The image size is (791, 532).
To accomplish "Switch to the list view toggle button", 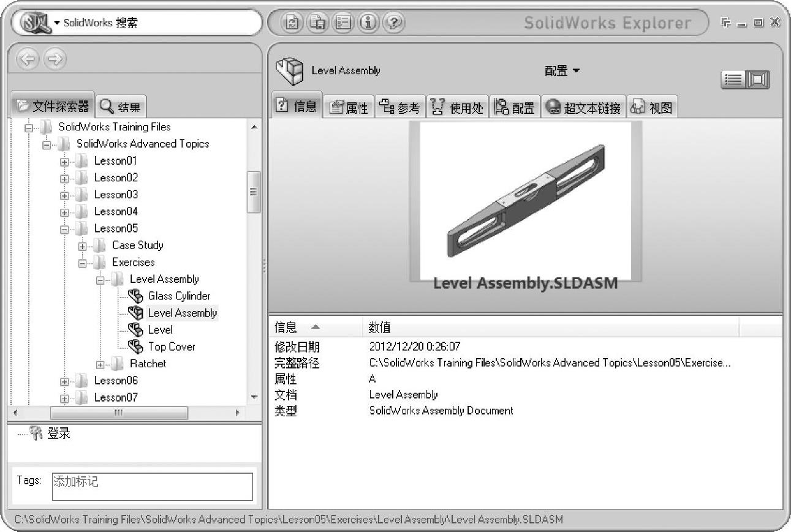I will (733, 80).
